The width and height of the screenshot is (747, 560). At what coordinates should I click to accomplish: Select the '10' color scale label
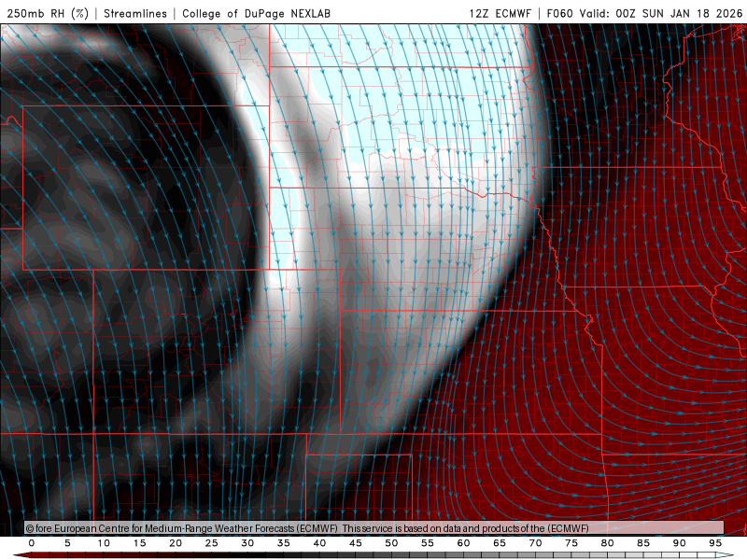click(104, 543)
